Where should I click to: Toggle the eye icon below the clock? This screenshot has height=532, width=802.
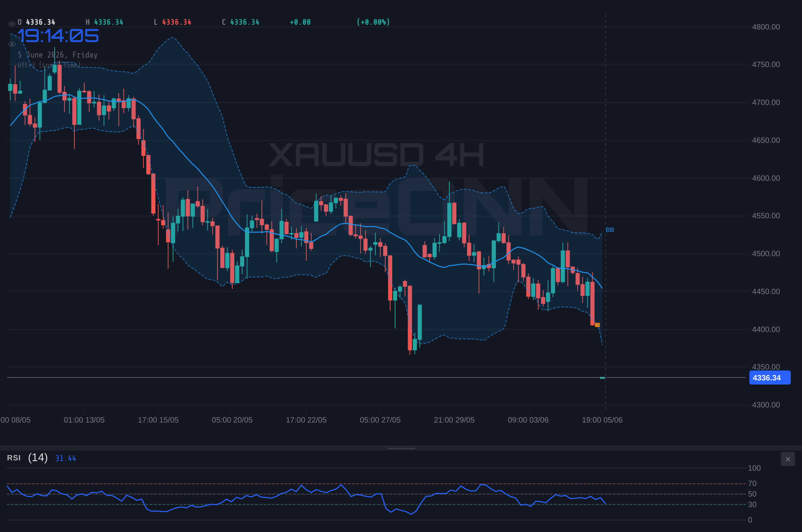pos(12,44)
